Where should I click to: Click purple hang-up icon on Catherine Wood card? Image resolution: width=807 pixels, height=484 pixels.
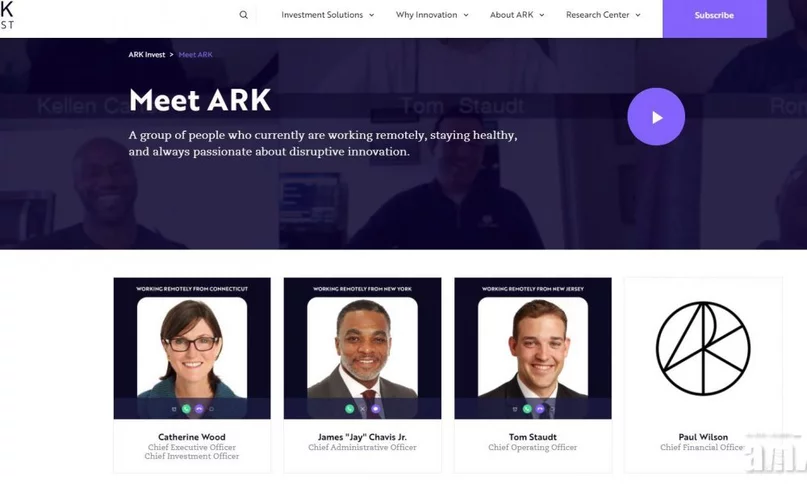pos(199,409)
